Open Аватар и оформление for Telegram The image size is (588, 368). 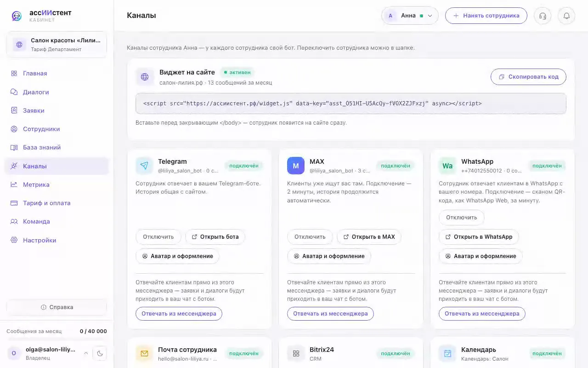[177, 256]
